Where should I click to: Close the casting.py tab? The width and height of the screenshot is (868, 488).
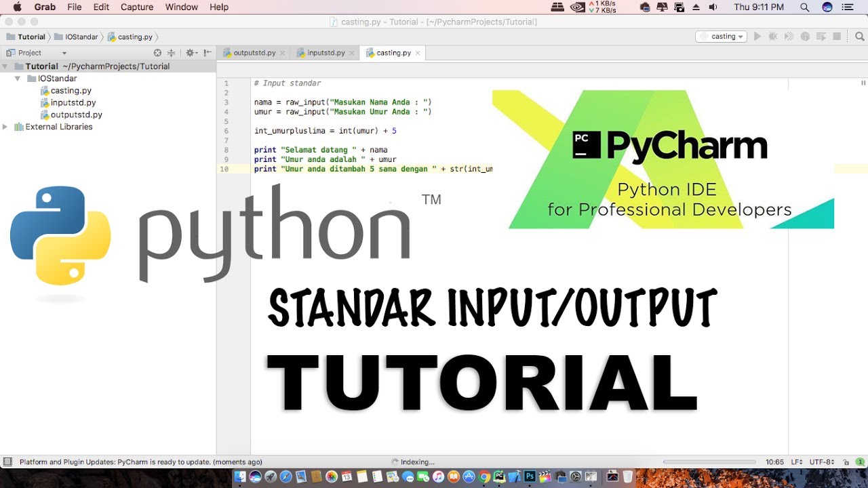pyautogui.click(x=418, y=53)
